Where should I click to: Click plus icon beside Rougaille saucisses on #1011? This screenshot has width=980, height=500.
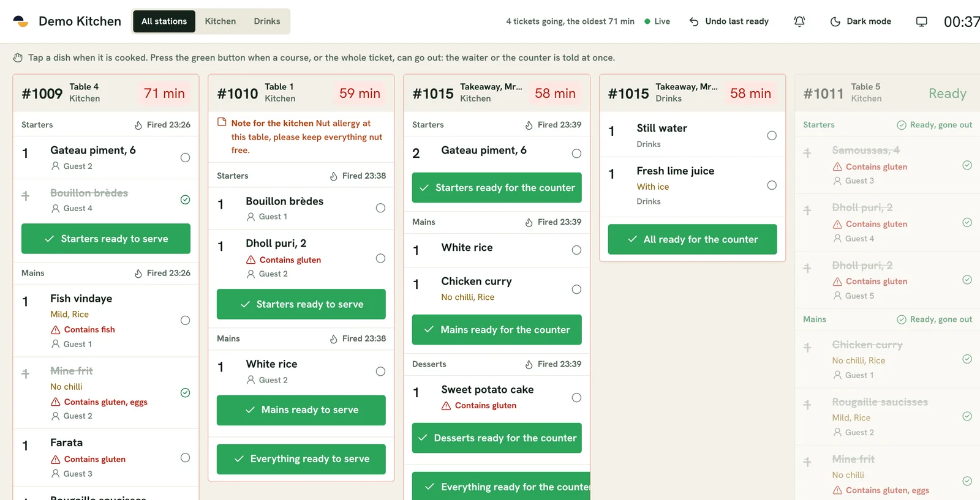(807, 405)
